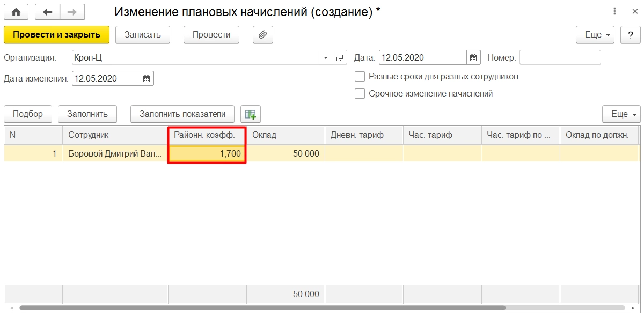Click the Заполнить показатели button
This screenshot has height=318, width=644.
(x=182, y=114)
